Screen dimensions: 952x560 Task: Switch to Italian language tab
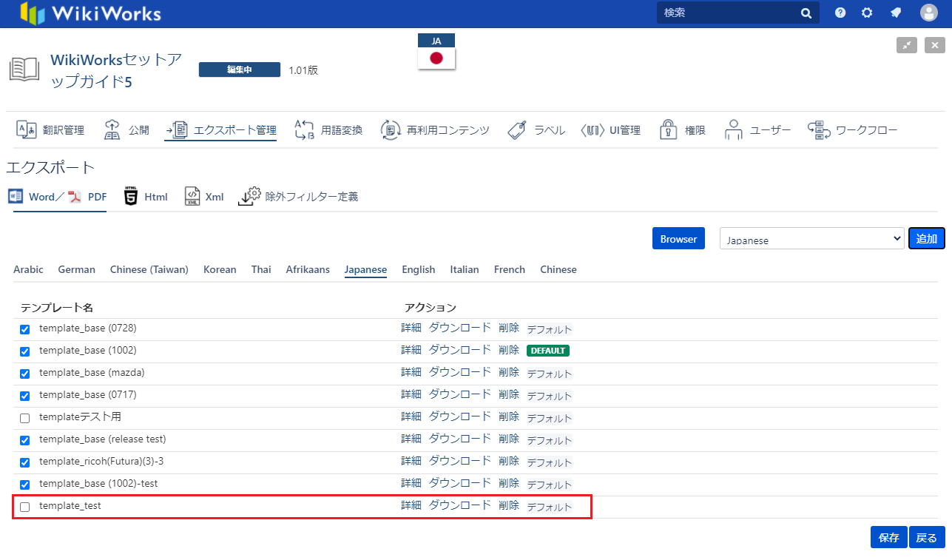pos(465,269)
